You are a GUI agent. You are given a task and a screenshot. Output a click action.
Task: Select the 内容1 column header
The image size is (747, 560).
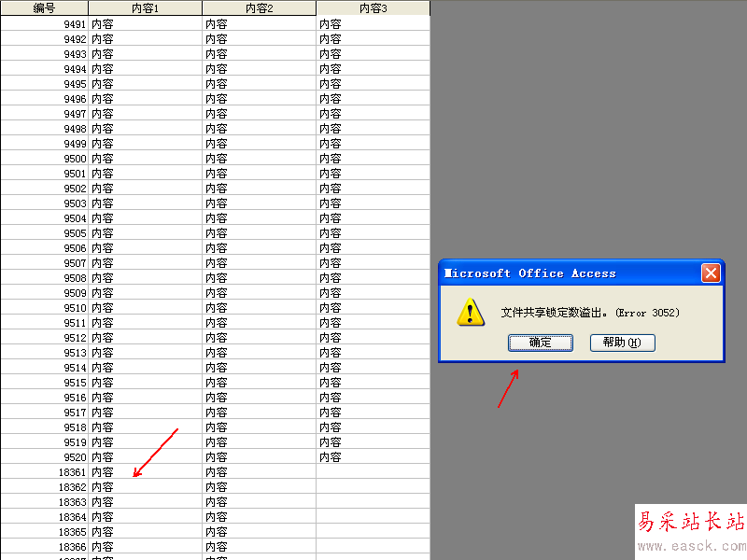pos(145,8)
